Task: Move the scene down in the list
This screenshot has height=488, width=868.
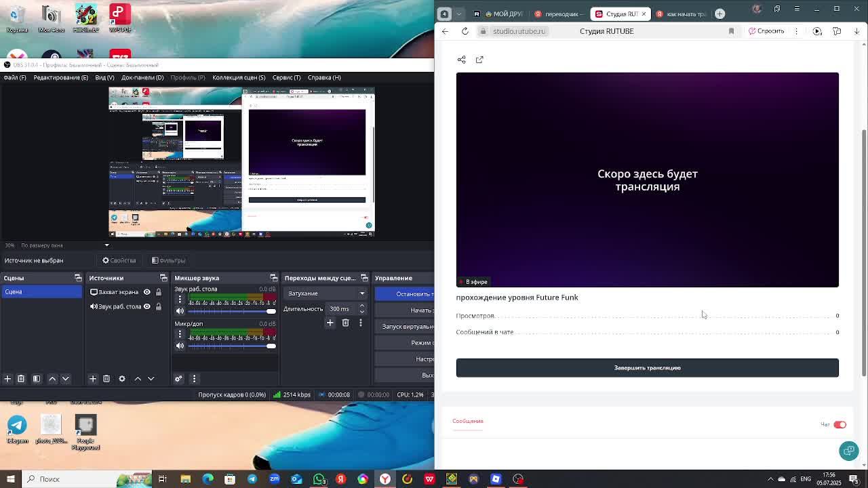Action: click(x=66, y=379)
